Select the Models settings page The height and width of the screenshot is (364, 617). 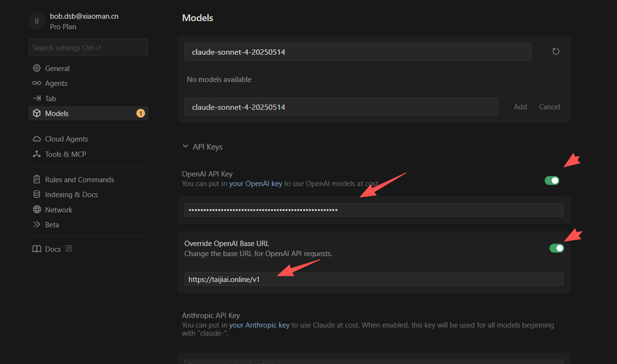[x=88, y=113]
